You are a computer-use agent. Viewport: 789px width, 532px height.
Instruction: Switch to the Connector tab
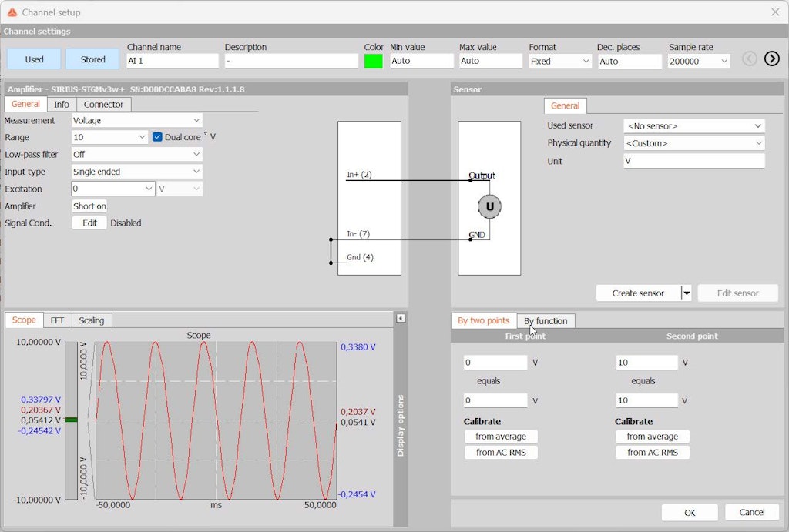tap(103, 104)
